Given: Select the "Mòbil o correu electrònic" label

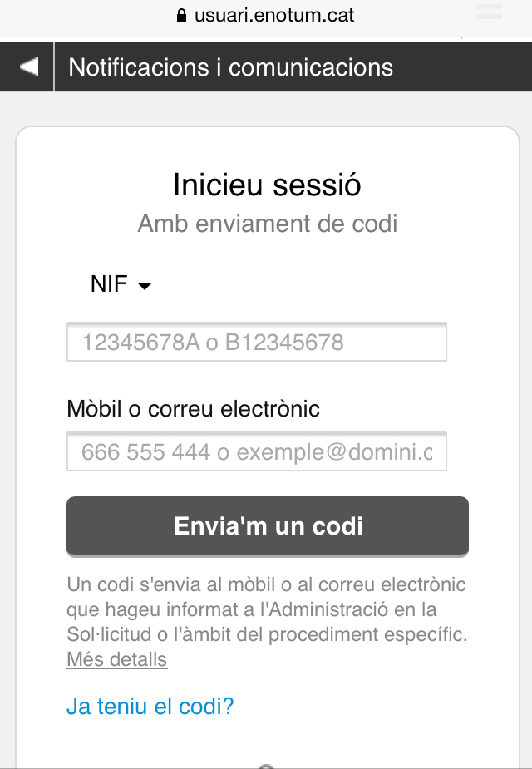Looking at the screenshot, I should click(x=193, y=409).
